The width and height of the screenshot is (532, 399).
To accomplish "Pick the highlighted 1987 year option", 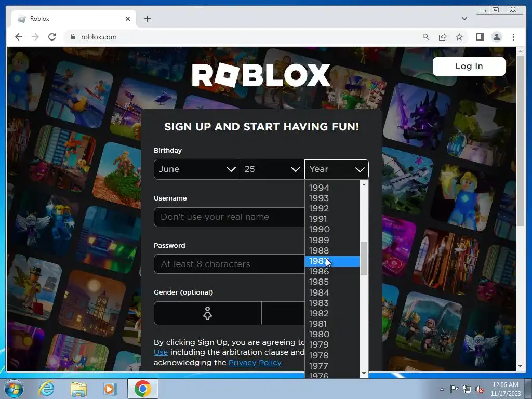I will (332, 261).
